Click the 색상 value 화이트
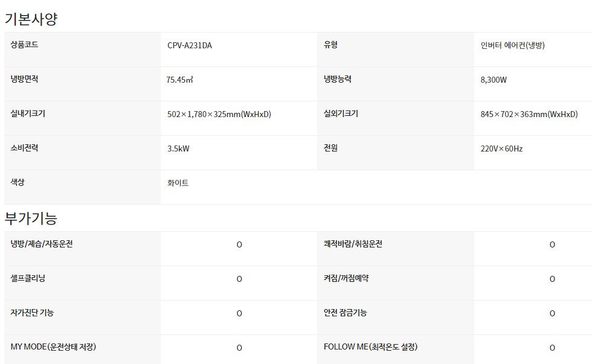Screen dimensions: 592x364 coord(178,183)
